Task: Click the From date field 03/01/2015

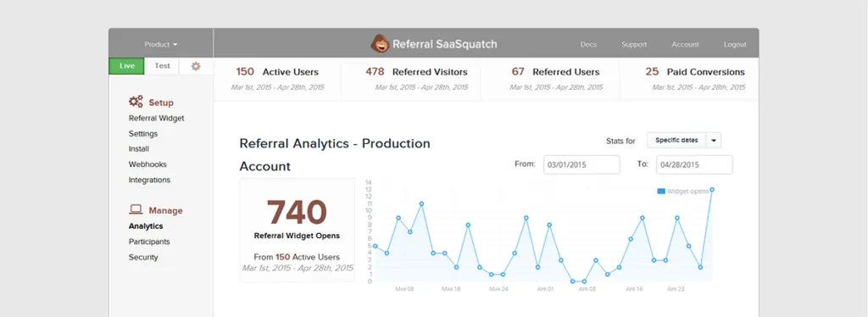Action: click(581, 165)
